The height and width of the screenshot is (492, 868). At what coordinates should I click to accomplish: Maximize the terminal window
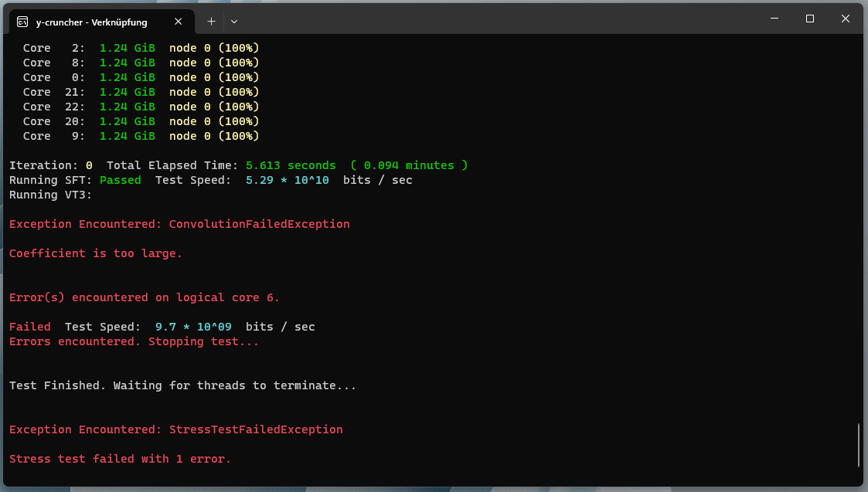tap(810, 19)
